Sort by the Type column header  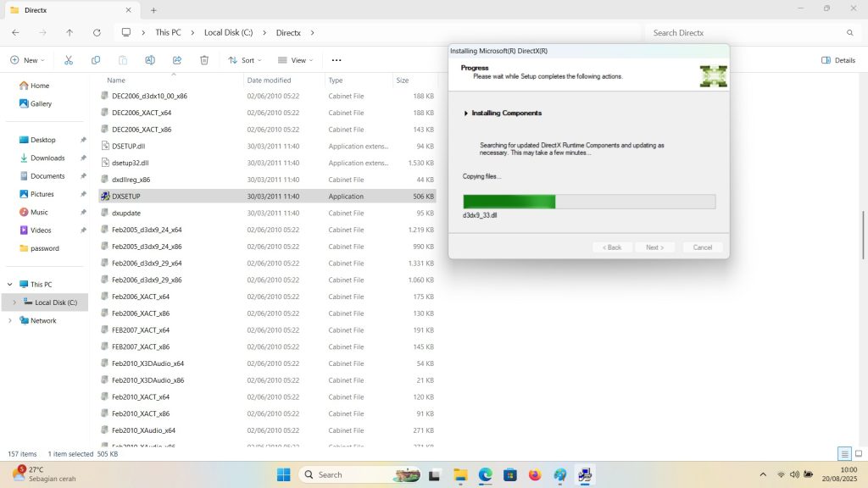click(x=359, y=80)
